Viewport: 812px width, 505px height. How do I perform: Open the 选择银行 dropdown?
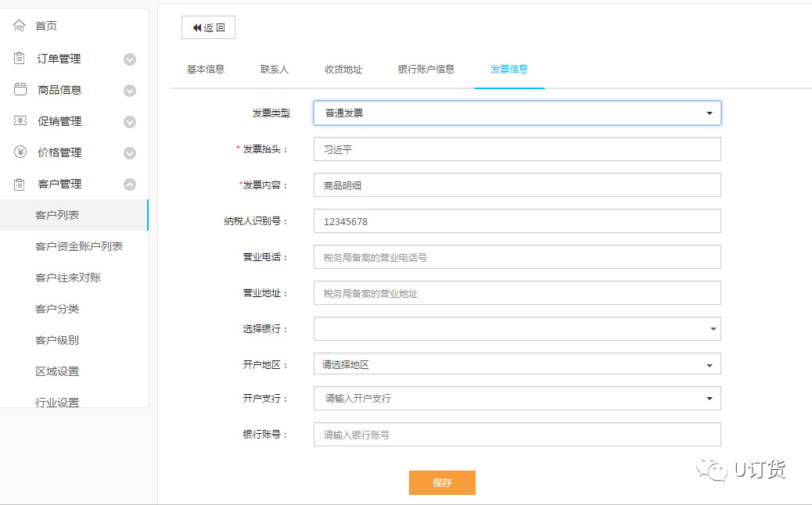pos(517,329)
